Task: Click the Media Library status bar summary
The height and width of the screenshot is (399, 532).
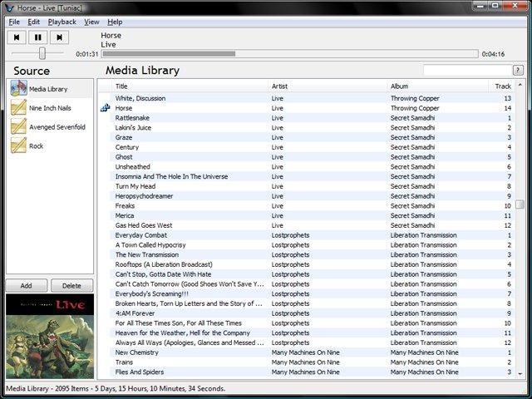Action: click(x=116, y=389)
